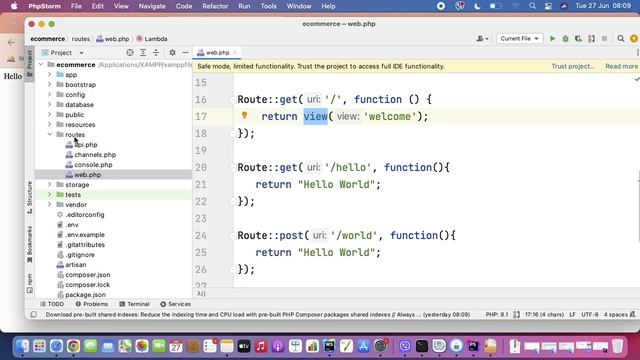Image resolution: width=640 pixels, height=360 pixels.
Task: Open Project panel gear options
Action: 172,53
